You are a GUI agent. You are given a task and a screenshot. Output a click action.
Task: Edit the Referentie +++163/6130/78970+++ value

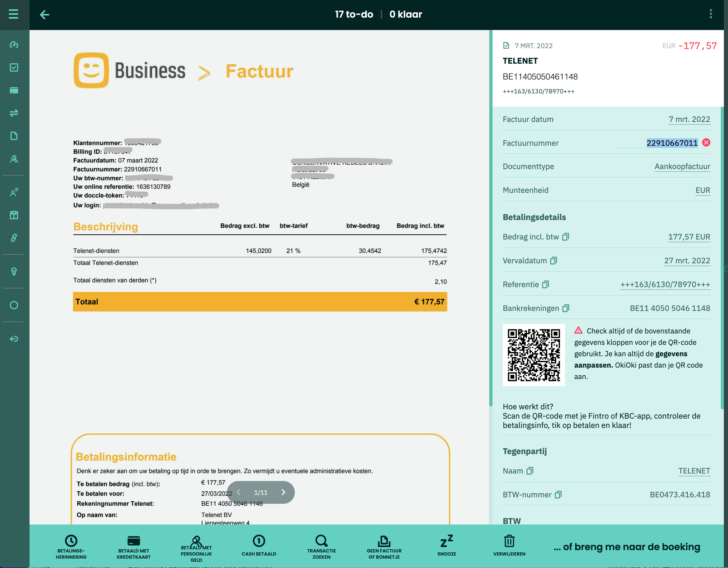(665, 285)
